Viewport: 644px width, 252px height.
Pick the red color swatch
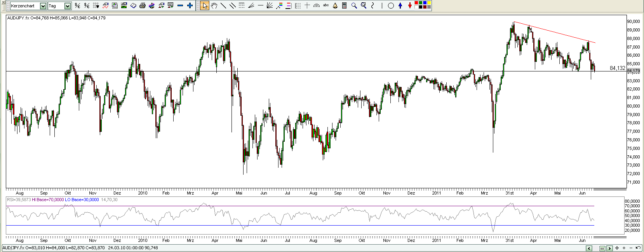pos(416,3)
